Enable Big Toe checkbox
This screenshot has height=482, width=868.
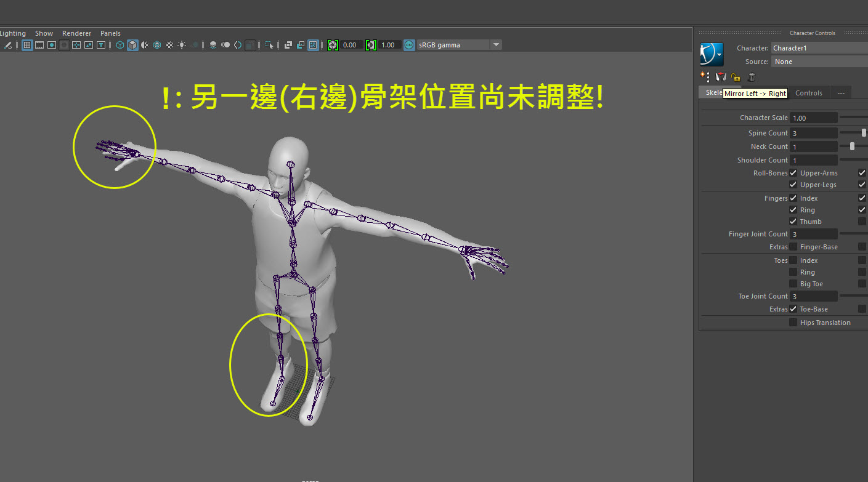[793, 284]
